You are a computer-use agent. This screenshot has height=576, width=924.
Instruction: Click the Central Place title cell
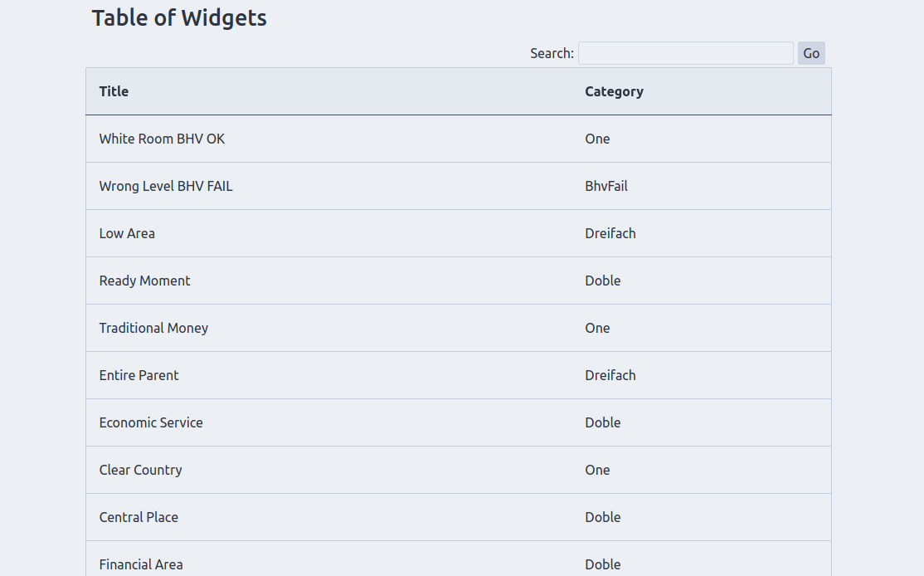(139, 517)
